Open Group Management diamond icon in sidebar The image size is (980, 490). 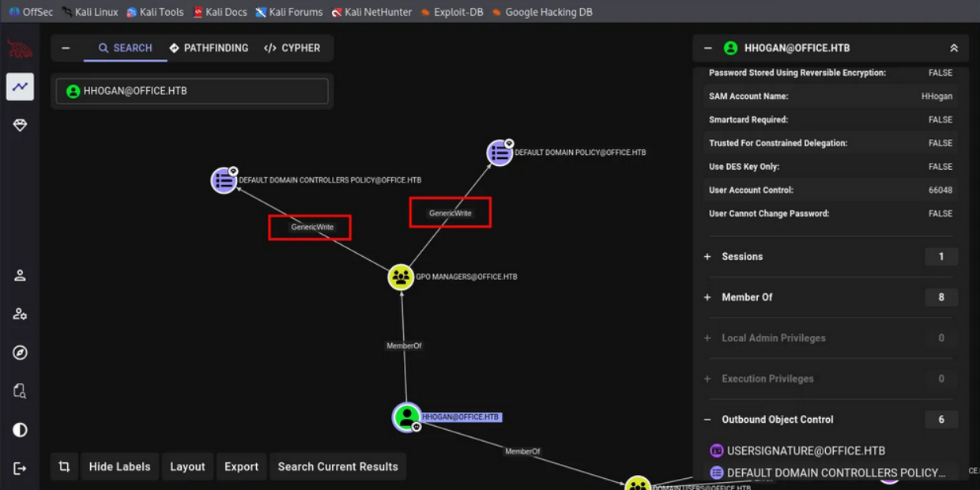(20, 126)
